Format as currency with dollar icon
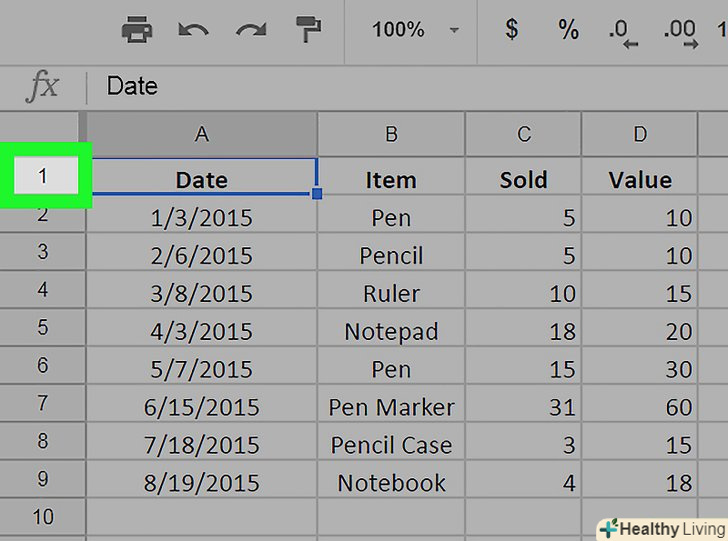 tap(512, 30)
